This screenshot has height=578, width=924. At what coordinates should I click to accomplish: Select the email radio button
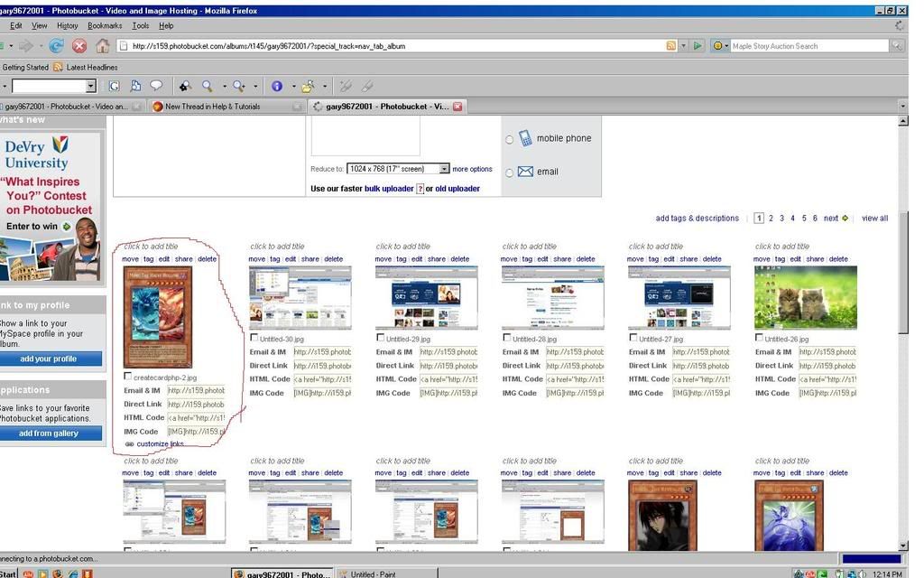tap(509, 172)
